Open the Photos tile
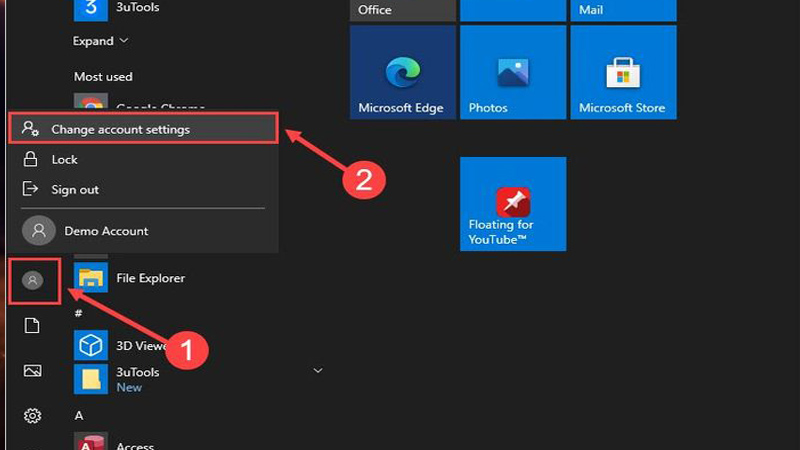This screenshot has height=450, width=800. [513, 72]
